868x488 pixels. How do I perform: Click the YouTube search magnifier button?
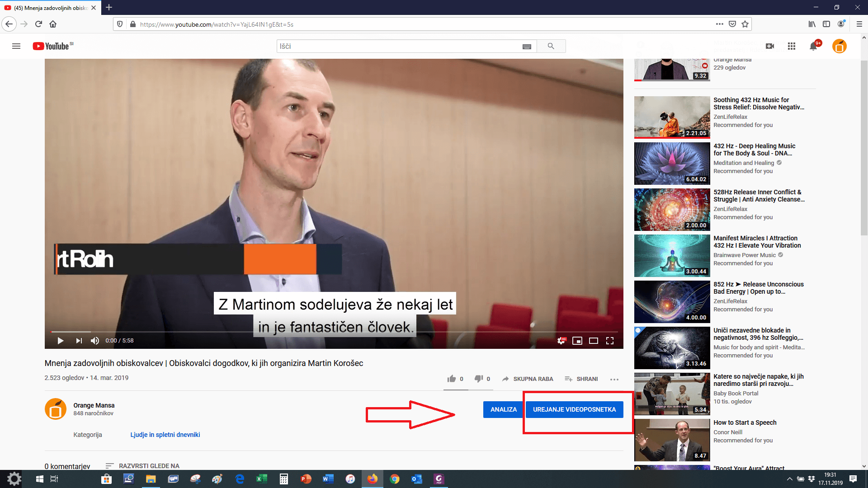tap(551, 46)
